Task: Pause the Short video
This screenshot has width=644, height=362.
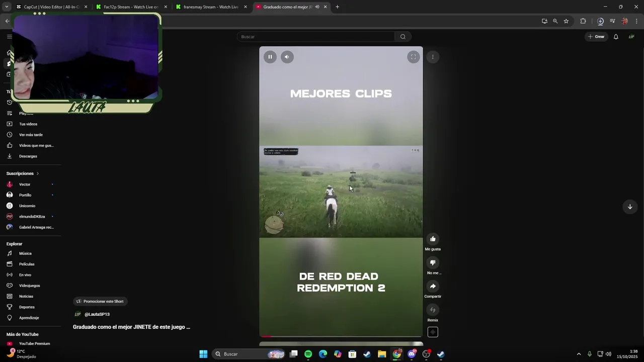Action: point(270,57)
